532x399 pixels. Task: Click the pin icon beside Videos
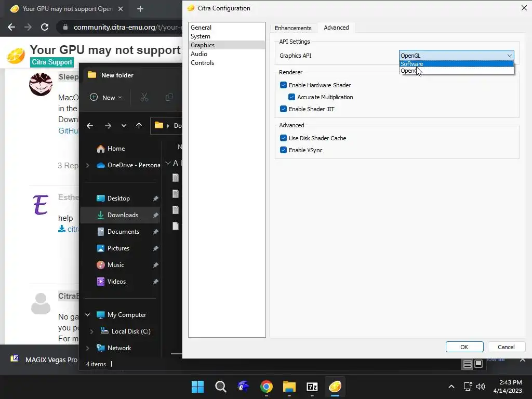155,282
